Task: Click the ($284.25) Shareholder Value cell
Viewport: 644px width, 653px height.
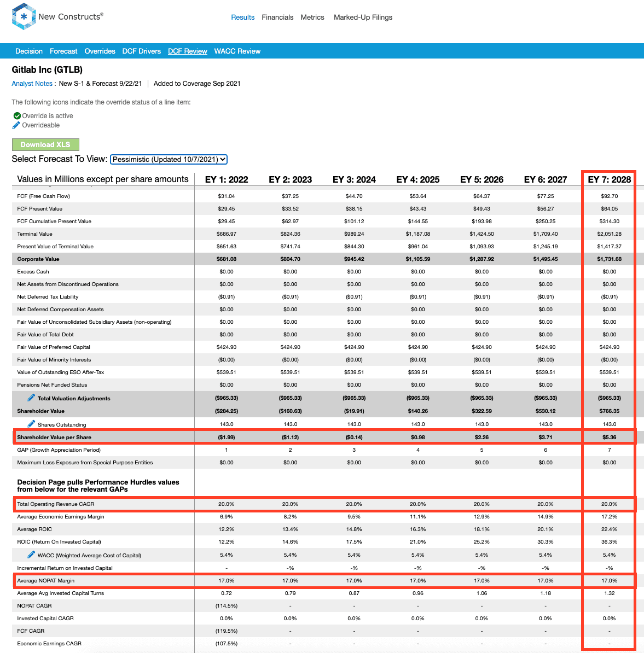Action: coord(227,411)
